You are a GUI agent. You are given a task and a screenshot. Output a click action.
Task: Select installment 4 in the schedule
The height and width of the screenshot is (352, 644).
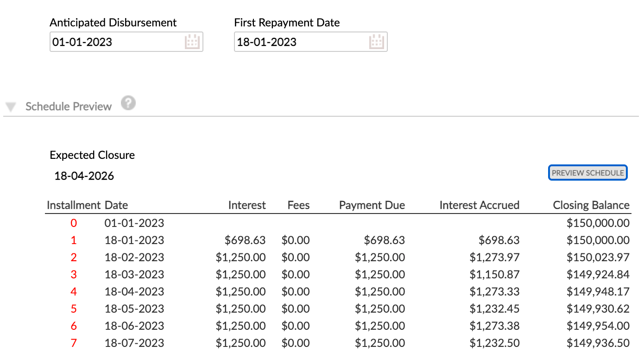tap(74, 292)
